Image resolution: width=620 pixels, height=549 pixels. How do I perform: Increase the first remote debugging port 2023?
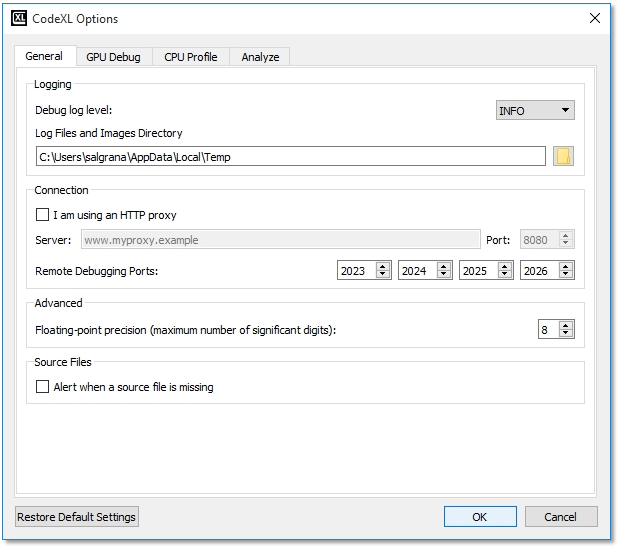383,266
